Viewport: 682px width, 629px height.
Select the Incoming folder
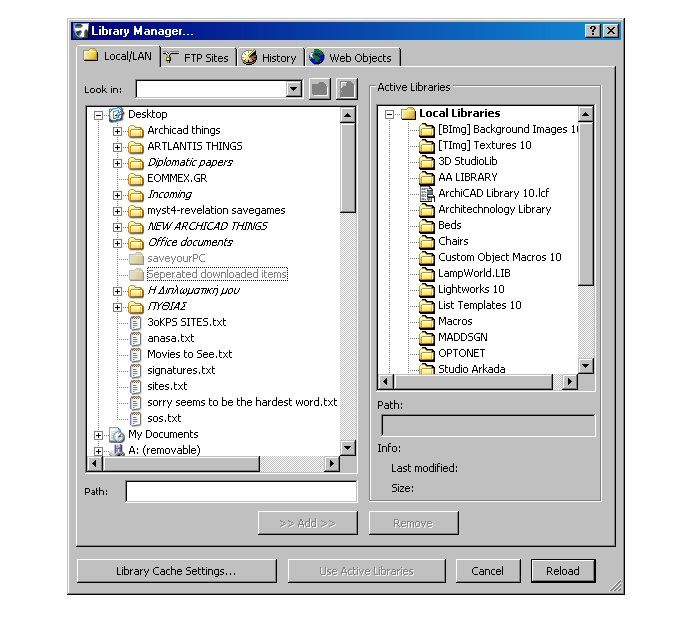click(x=170, y=194)
